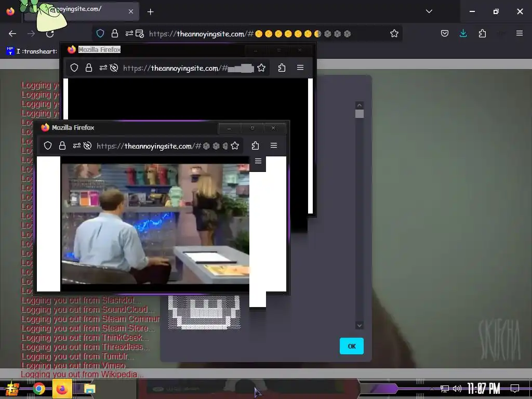Click the padlock site info icon in main address bar

[x=115, y=33]
